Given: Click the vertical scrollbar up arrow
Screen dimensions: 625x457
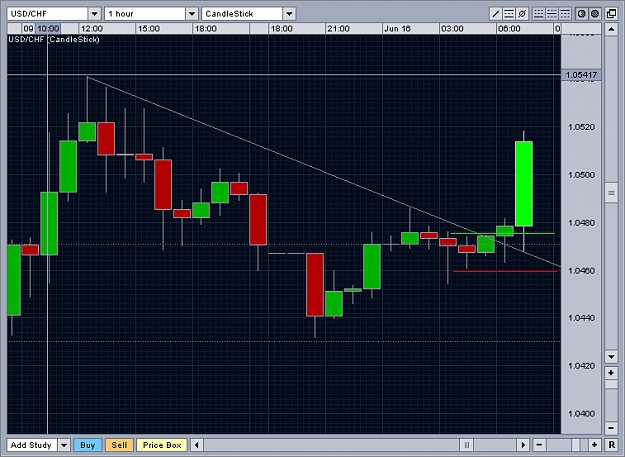Looking at the screenshot, I should click(611, 29).
